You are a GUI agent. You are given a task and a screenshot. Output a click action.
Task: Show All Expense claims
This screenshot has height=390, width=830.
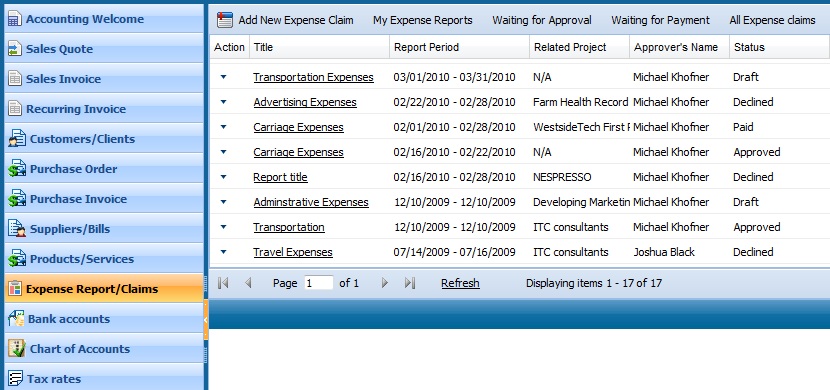tap(772, 20)
